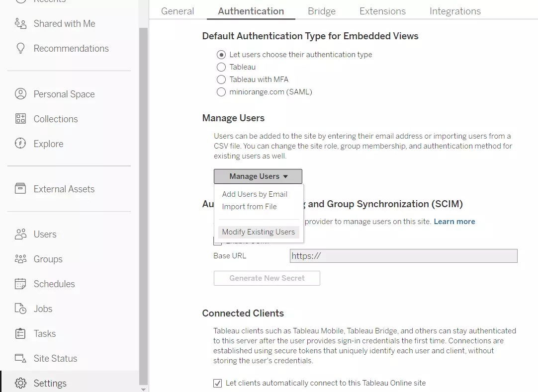The width and height of the screenshot is (538, 392).
Task: Open the Manage Users dropdown
Action: point(258,176)
